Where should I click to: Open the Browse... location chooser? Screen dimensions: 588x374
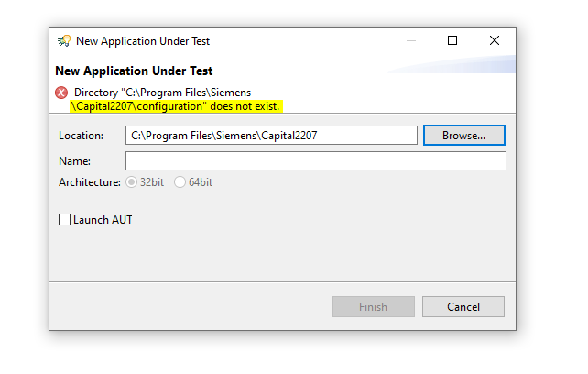(464, 135)
